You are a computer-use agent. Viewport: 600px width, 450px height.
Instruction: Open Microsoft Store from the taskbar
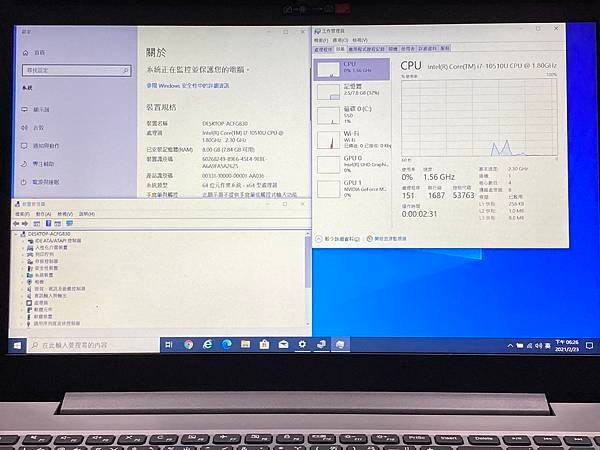(264, 345)
